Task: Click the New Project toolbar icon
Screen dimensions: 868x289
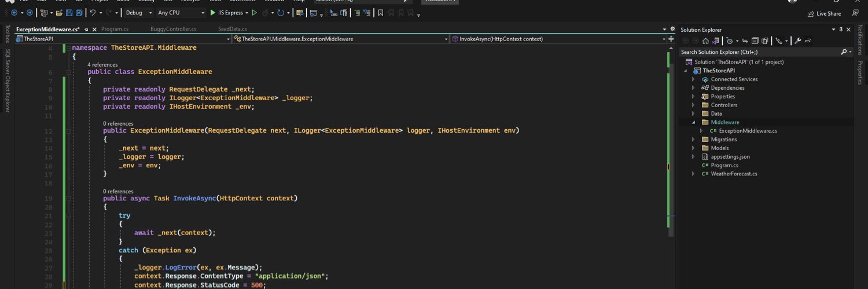Action: tap(45, 13)
